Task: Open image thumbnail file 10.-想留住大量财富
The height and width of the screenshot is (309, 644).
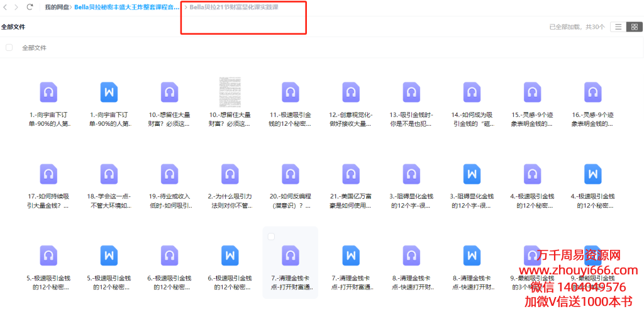Action: 230,93
